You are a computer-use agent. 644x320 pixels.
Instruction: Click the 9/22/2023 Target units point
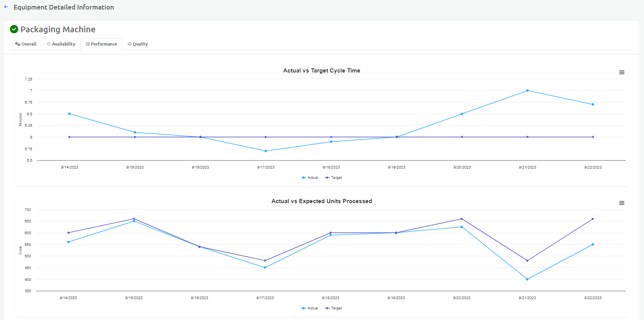coord(592,219)
